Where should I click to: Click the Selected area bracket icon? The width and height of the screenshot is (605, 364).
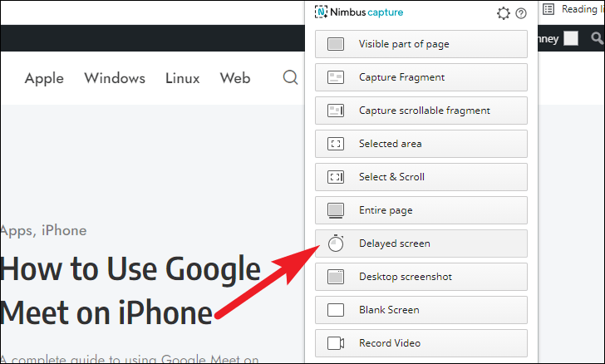[x=336, y=144]
